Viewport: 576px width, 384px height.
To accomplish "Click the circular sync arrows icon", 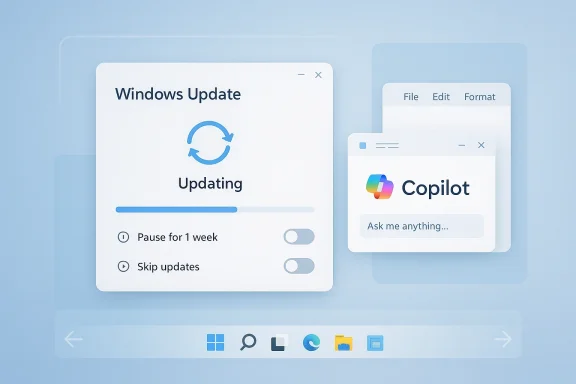I will [x=210, y=143].
